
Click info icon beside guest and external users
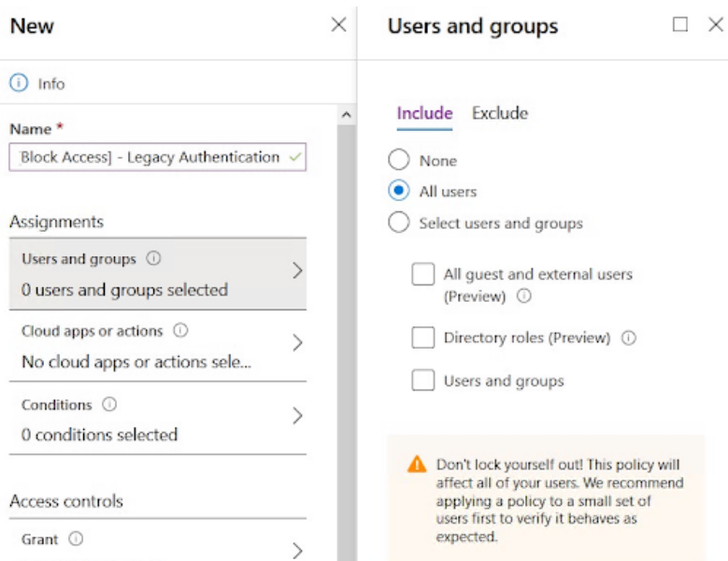[x=523, y=296]
